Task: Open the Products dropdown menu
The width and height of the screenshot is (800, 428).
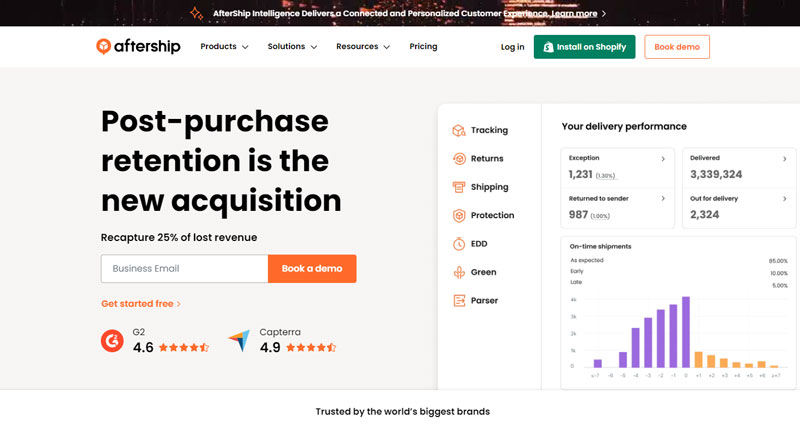Action: click(224, 46)
